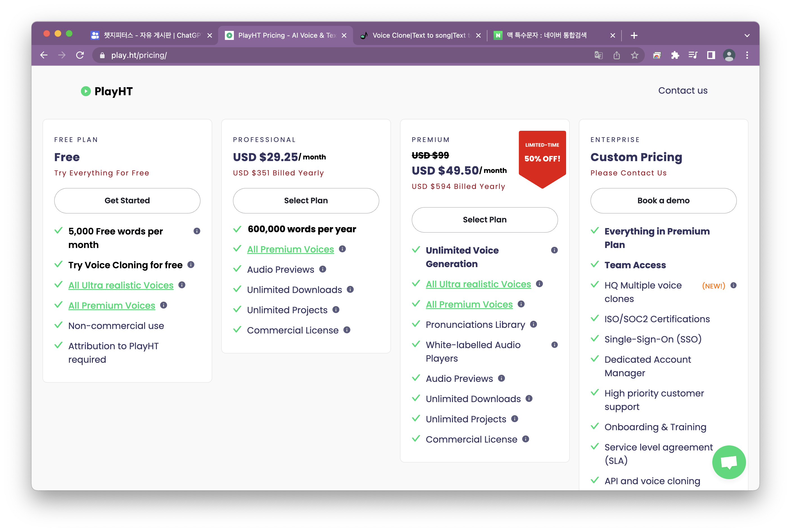Bookmark this page with the star
This screenshot has width=791, height=532.
point(634,55)
